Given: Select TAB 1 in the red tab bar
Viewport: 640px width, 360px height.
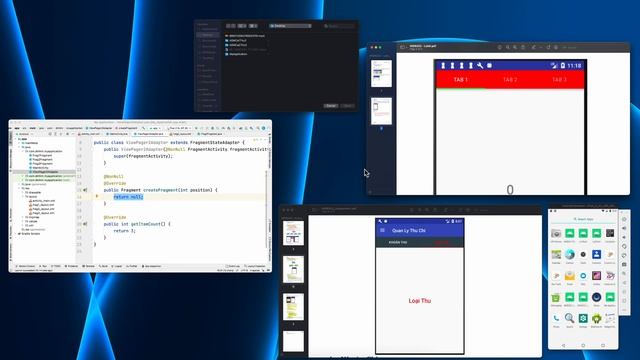Looking at the screenshot, I should pos(461,80).
